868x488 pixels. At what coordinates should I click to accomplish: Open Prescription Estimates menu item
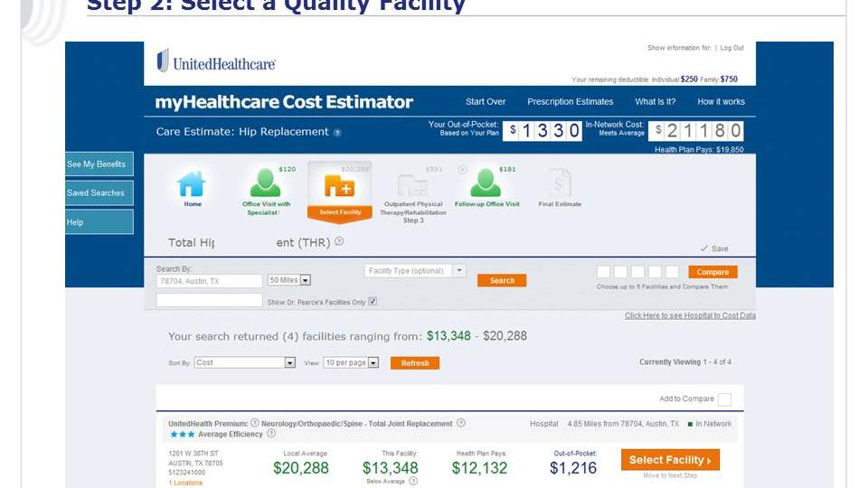571,102
